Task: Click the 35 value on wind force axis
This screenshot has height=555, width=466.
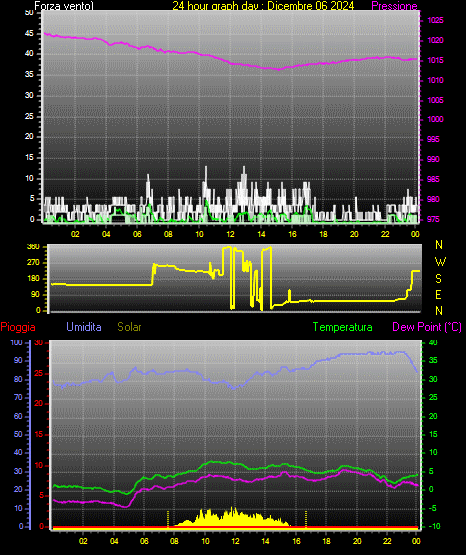Action: tap(29, 75)
